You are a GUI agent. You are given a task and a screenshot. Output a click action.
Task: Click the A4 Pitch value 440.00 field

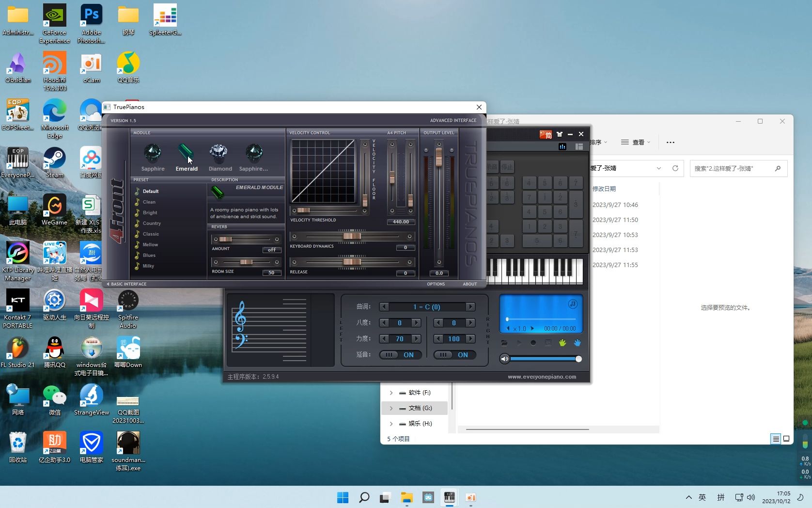401,222
